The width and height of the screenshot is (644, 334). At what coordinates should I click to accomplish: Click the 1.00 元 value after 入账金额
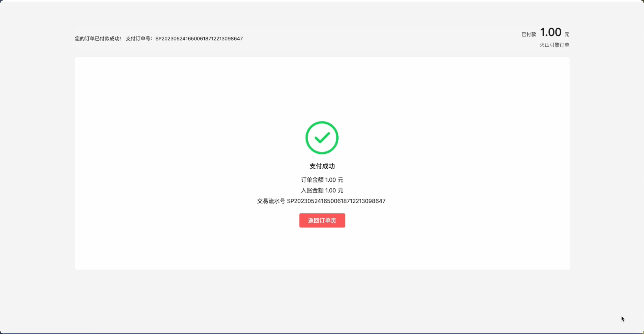point(334,190)
